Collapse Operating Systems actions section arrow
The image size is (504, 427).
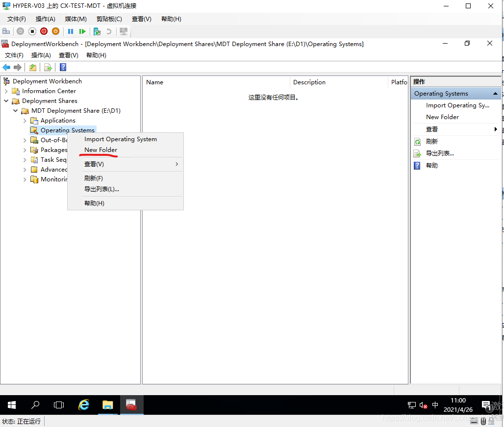495,94
